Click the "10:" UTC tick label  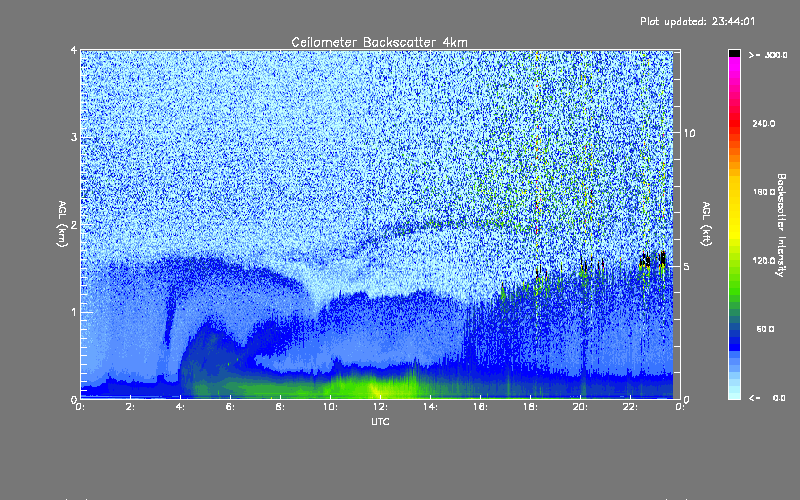330,407
